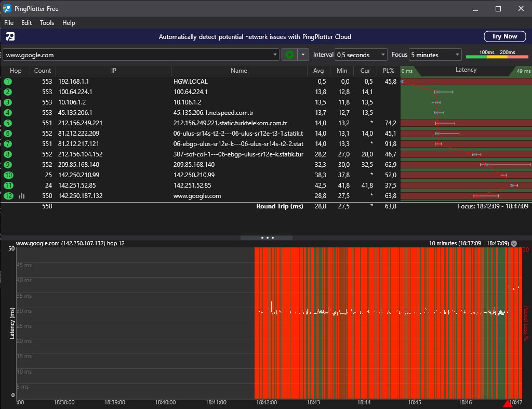Sort by the Count column header

pyautogui.click(x=43, y=71)
